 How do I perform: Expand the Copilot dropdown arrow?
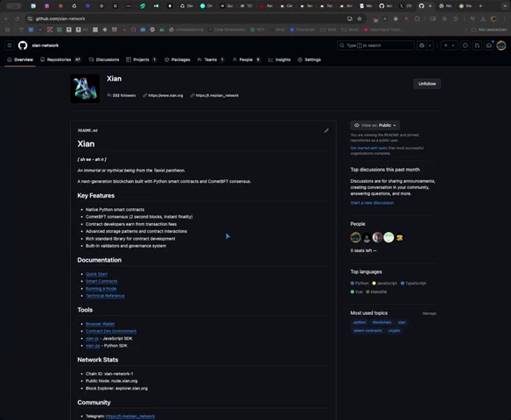(430, 45)
